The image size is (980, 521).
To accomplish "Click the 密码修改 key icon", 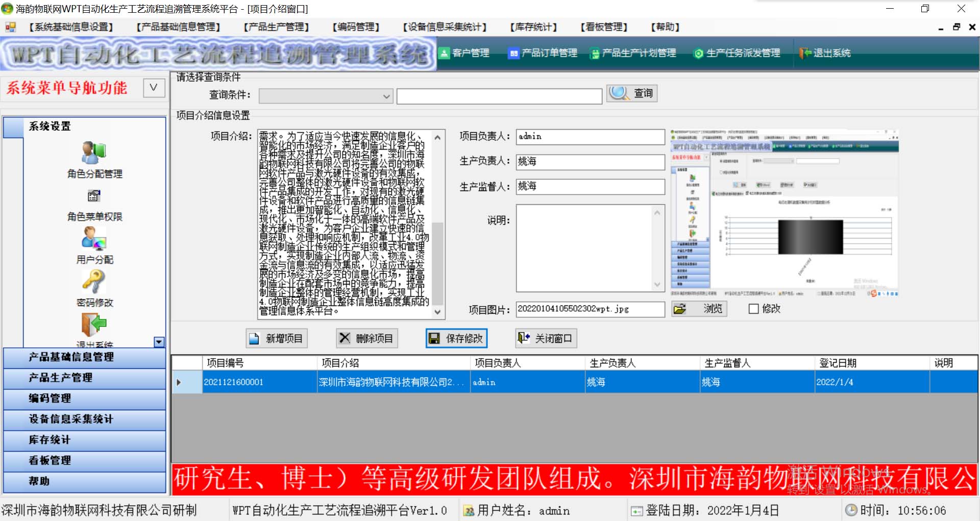I will (94, 281).
